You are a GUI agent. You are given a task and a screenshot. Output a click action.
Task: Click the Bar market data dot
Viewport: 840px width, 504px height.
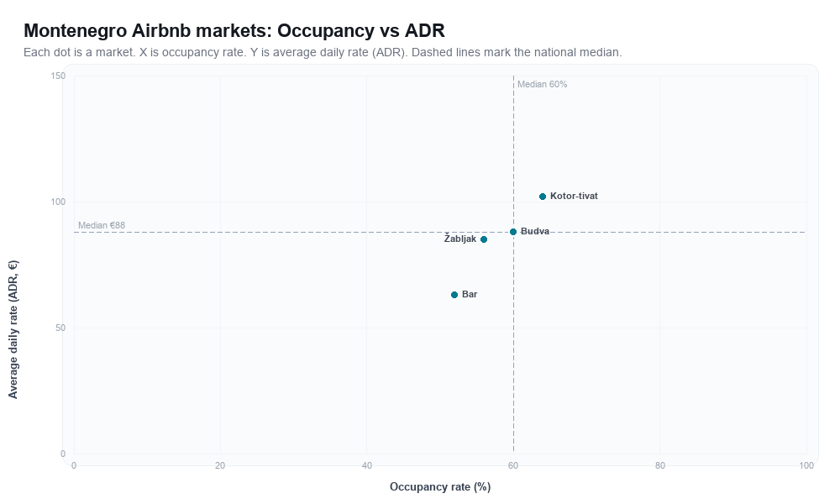pos(454,295)
